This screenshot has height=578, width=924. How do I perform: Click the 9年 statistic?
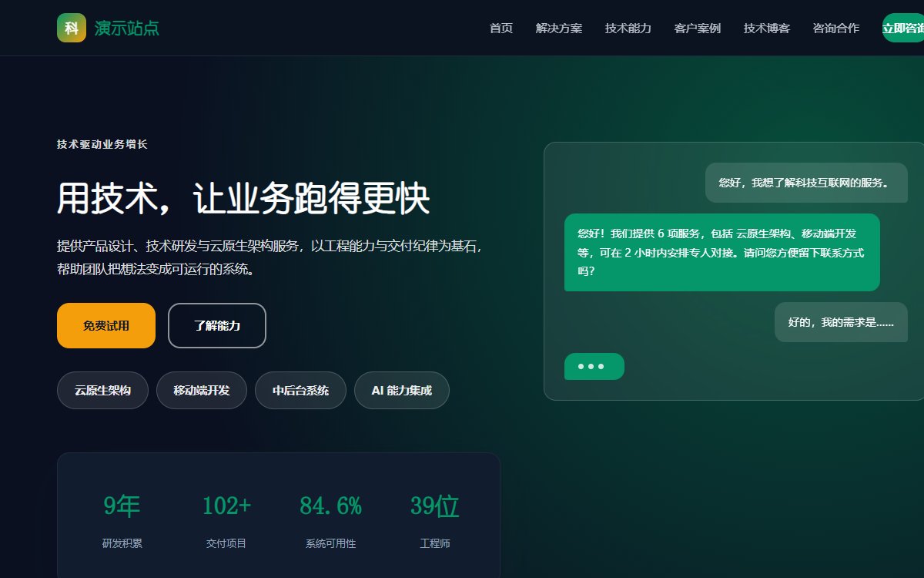122,506
